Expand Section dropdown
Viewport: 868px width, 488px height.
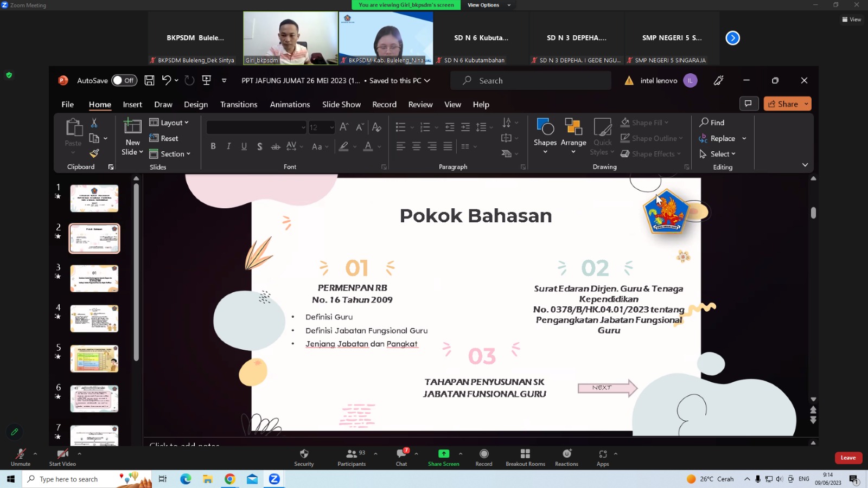pyautogui.click(x=170, y=154)
